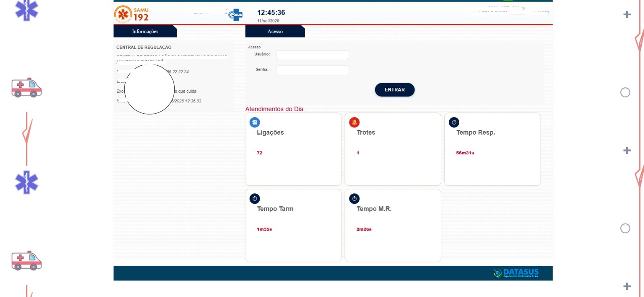Viewport: 644px width, 297px height.
Task: Click the Trotes card title
Action: pyautogui.click(x=366, y=133)
